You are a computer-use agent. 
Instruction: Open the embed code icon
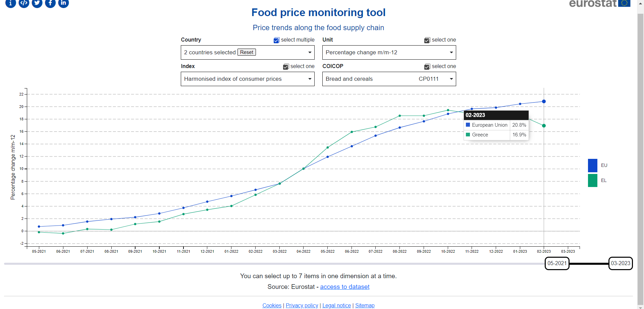[24, 3]
